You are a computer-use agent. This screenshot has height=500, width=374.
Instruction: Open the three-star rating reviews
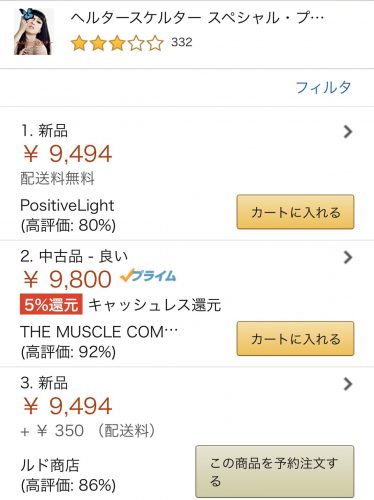coord(117,43)
